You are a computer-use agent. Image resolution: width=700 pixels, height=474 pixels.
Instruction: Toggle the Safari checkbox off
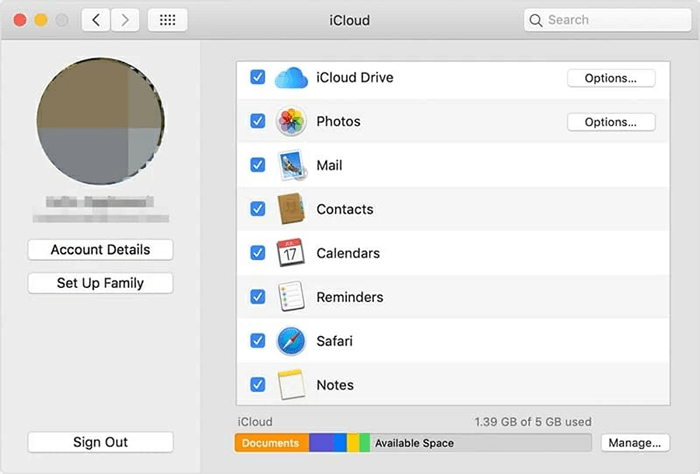(x=258, y=341)
